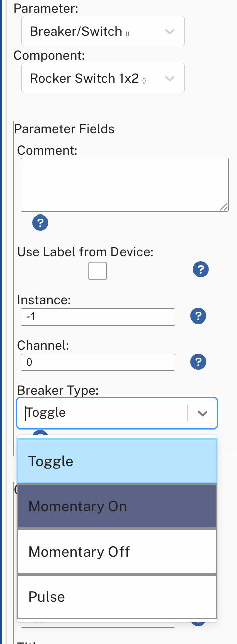Grab the Comment box corner handle
This screenshot has width=237, height=644.
point(224,207)
